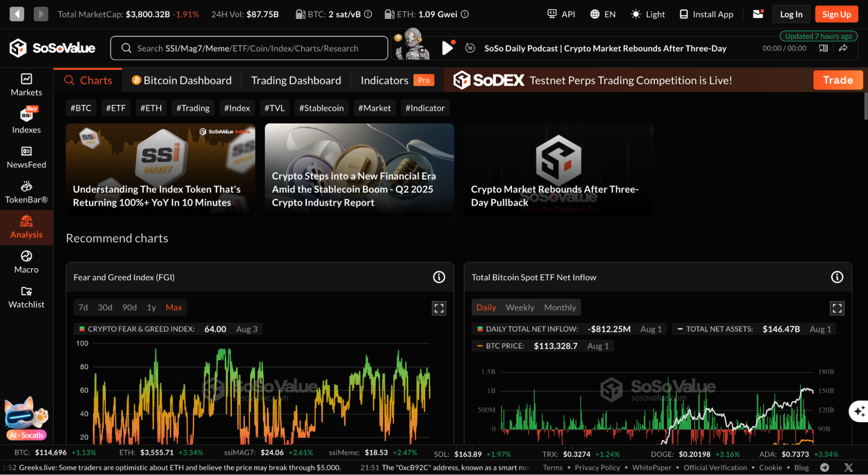Select Monthly ETF inflow view

tap(560, 307)
